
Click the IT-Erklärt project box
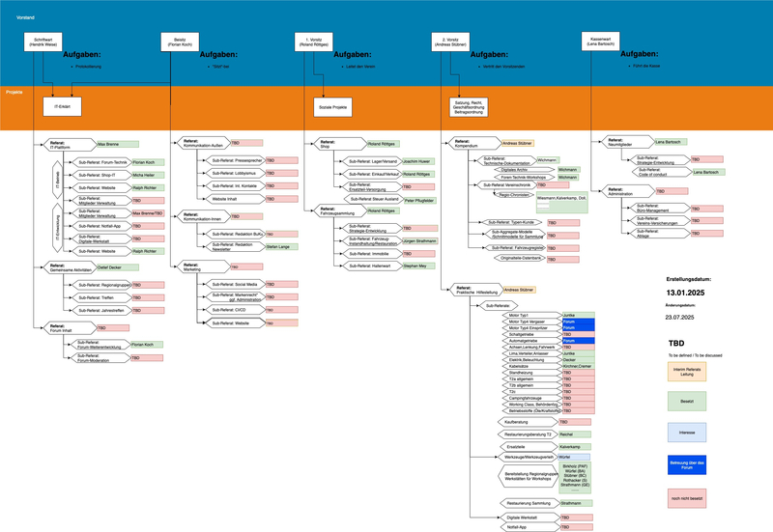pyautogui.click(x=62, y=106)
